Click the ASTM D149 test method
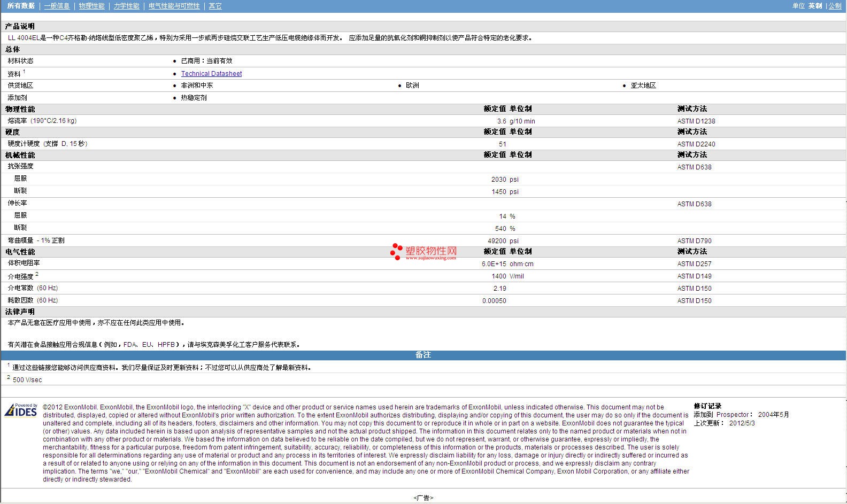Viewport: 847px width, 504px height. tap(694, 276)
